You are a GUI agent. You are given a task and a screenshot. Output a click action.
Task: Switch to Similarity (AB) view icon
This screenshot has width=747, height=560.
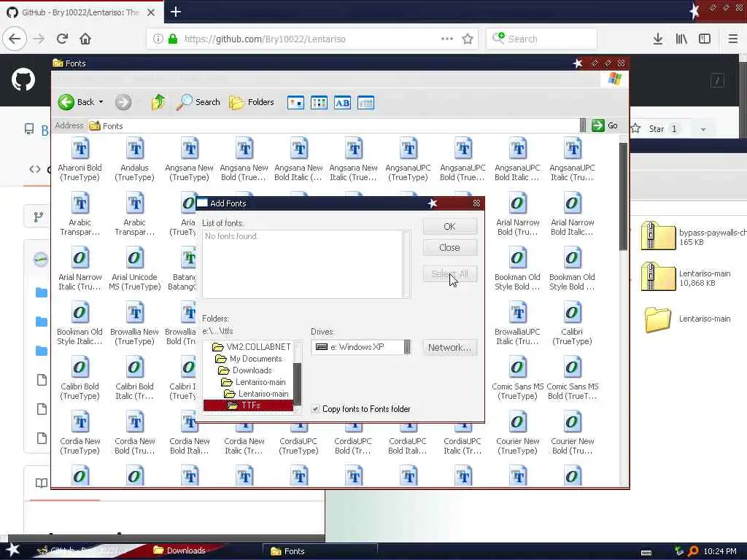(343, 102)
